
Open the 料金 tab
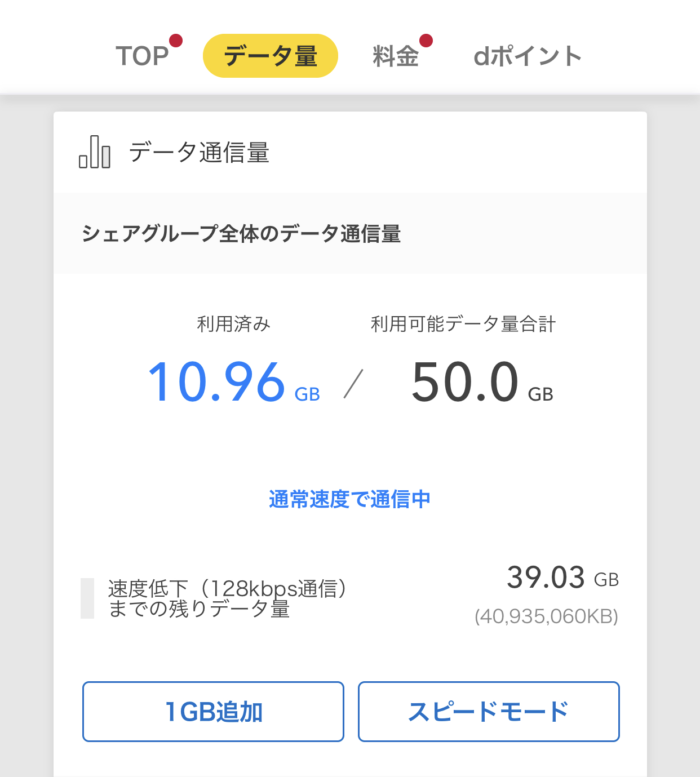[396, 56]
